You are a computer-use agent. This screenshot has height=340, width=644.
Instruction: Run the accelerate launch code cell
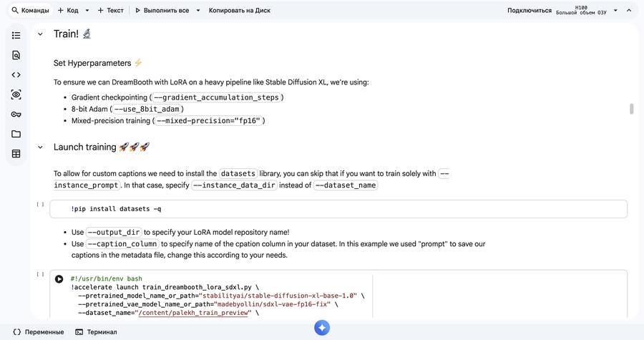tap(59, 279)
